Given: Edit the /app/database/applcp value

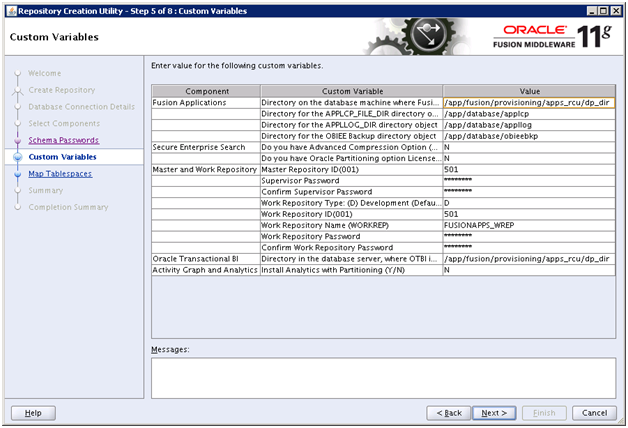Looking at the screenshot, I should click(529, 114).
